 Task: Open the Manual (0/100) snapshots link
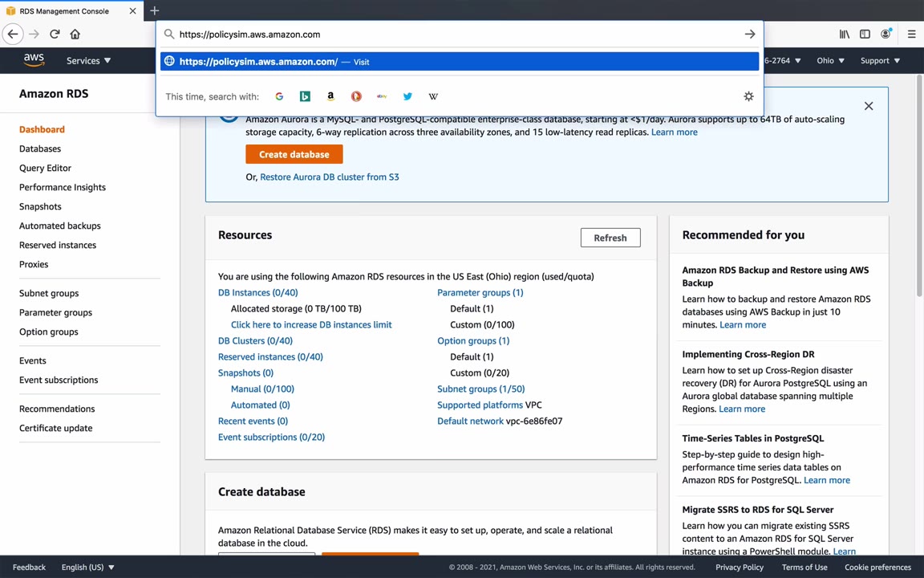262,389
